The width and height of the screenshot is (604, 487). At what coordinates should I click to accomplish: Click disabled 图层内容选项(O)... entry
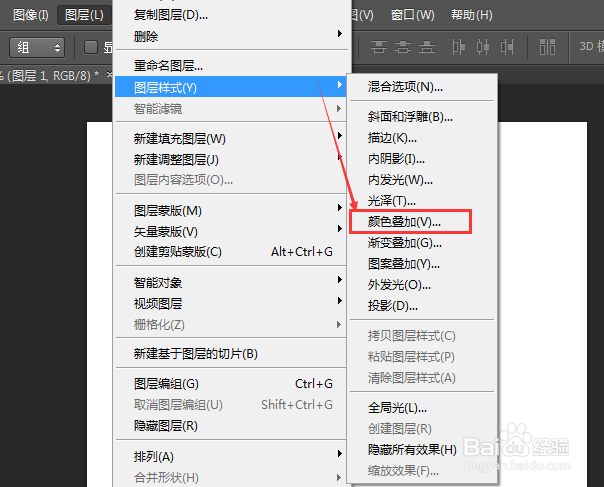coord(231,180)
